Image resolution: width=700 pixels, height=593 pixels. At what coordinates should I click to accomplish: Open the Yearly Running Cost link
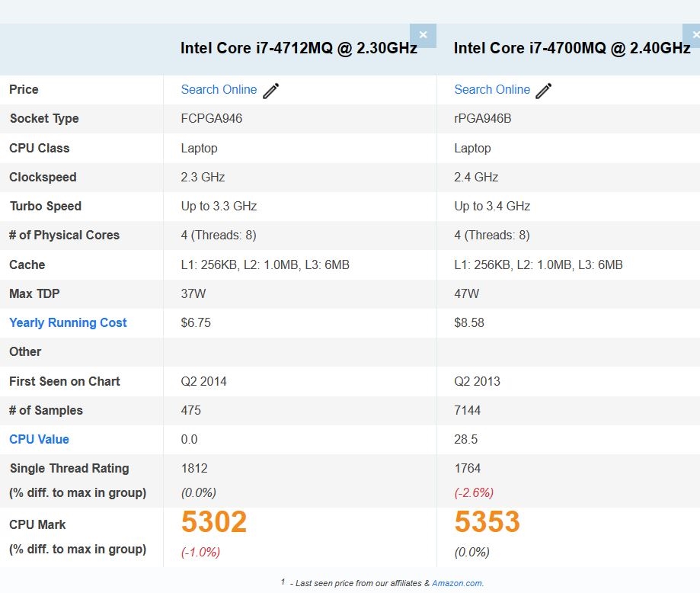point(68,322)
